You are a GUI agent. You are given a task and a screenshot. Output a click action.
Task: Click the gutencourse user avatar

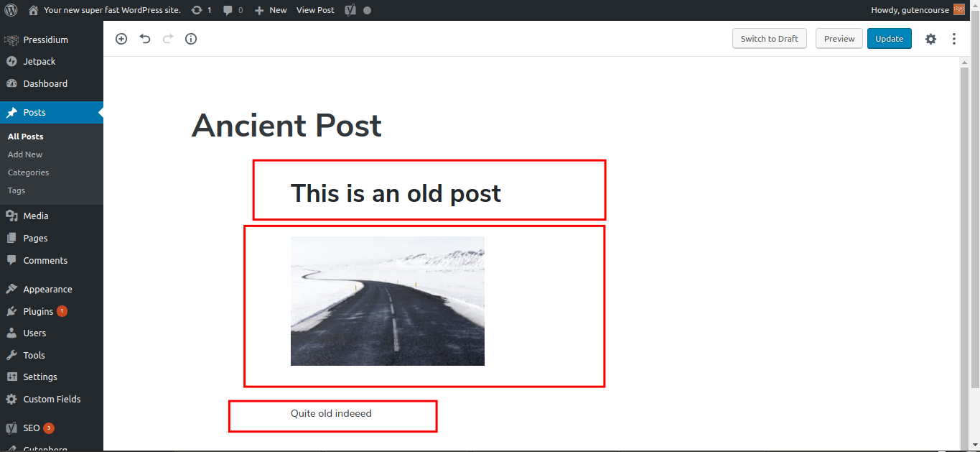click(x=959, y=10)
